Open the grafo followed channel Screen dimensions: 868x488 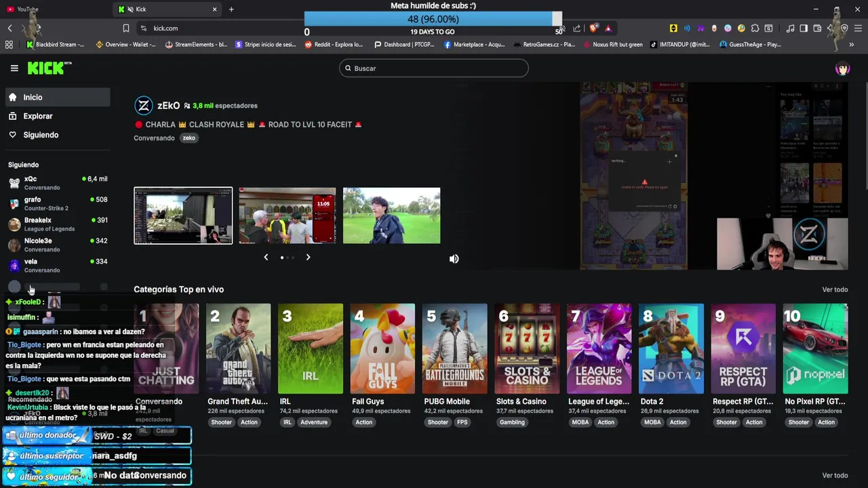click(x=58, y=203)
